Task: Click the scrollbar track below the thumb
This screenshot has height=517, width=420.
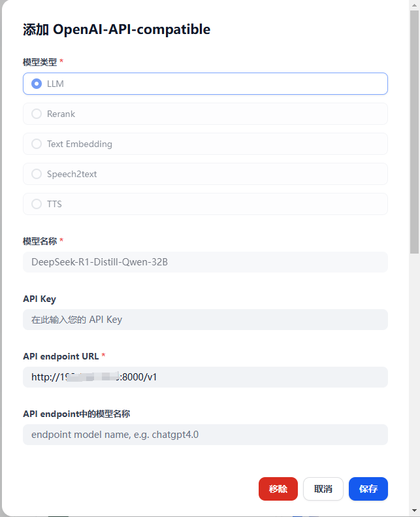Action: coord(414,379)
